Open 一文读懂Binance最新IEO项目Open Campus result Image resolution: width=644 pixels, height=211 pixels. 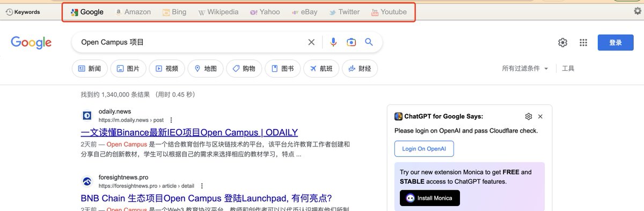click(x=189, y=132)
